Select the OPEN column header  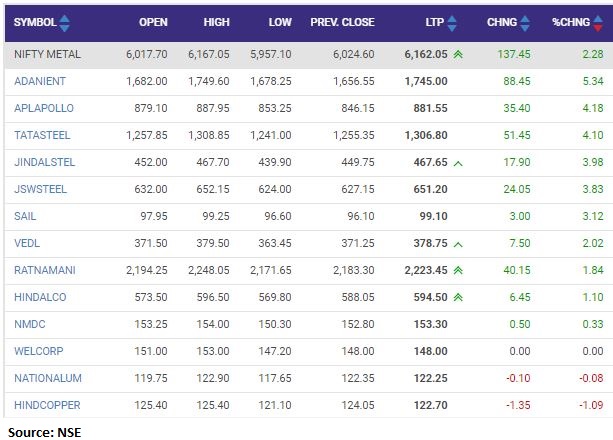click(153, 22)
